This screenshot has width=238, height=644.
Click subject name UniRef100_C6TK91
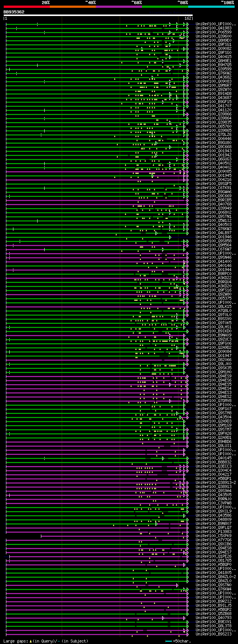coord(213,188)
